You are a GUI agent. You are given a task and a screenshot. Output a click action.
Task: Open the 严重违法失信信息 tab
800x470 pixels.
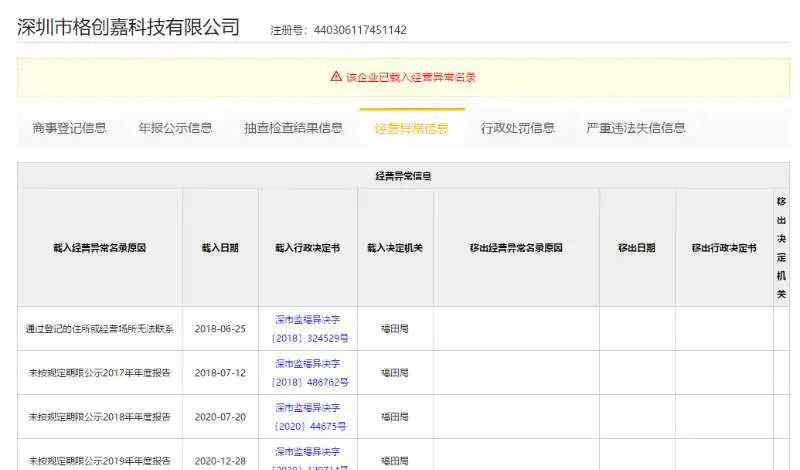point(636,128)
